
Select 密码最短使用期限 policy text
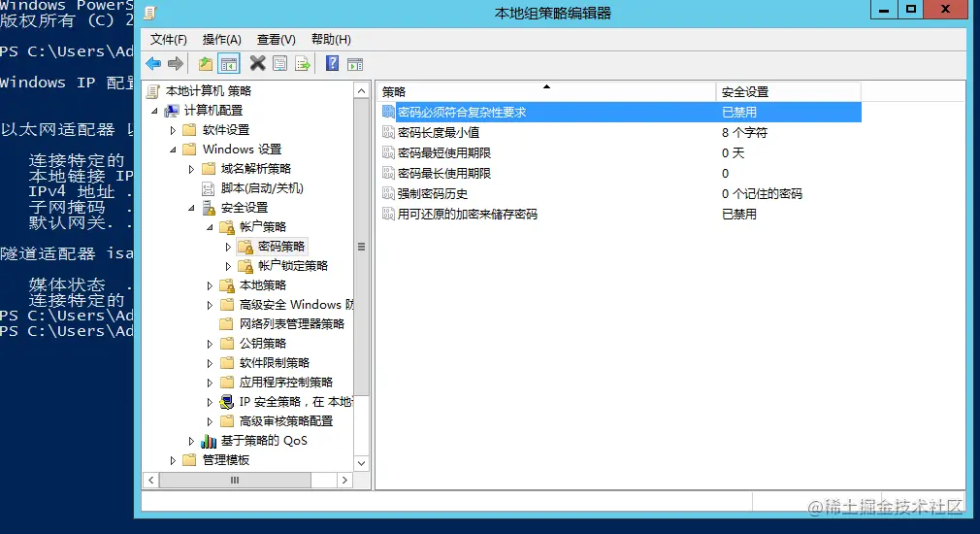click(444, 153)
